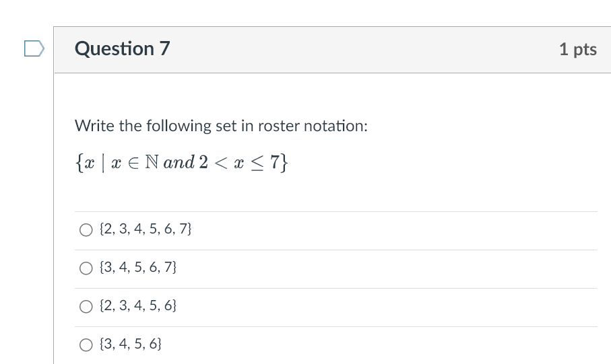This screenshot has height=364, width=611.
Task: Click the answer text {3, 4, 5, 6, 7}
Action: pos(138,267)
